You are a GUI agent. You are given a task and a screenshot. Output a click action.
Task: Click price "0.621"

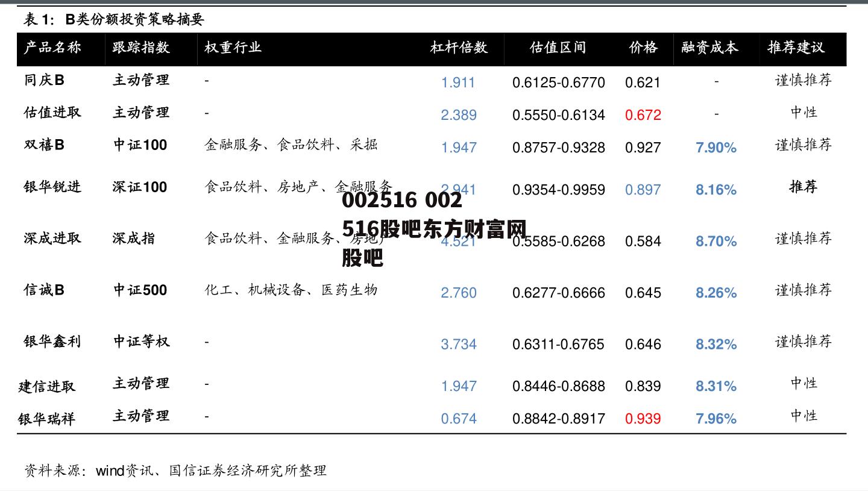643,83
